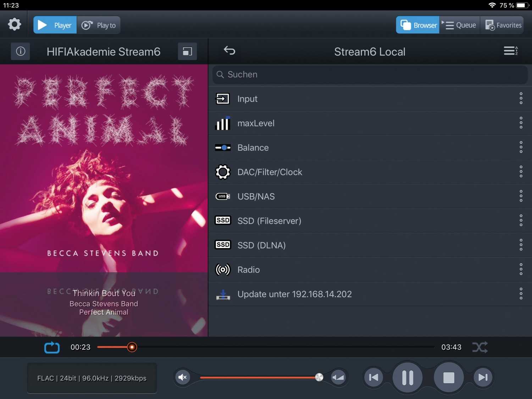
Task: Click the Radio broadcast icon
Action: click(x=223, y=270)
